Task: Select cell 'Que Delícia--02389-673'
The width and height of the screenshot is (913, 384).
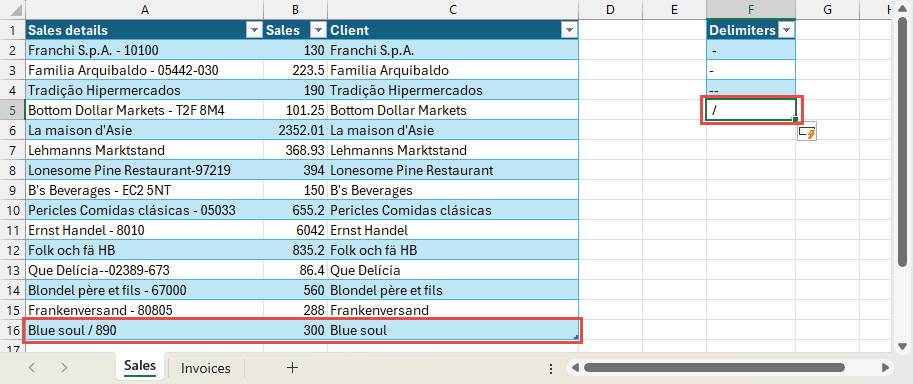Action: pos(144,270)
